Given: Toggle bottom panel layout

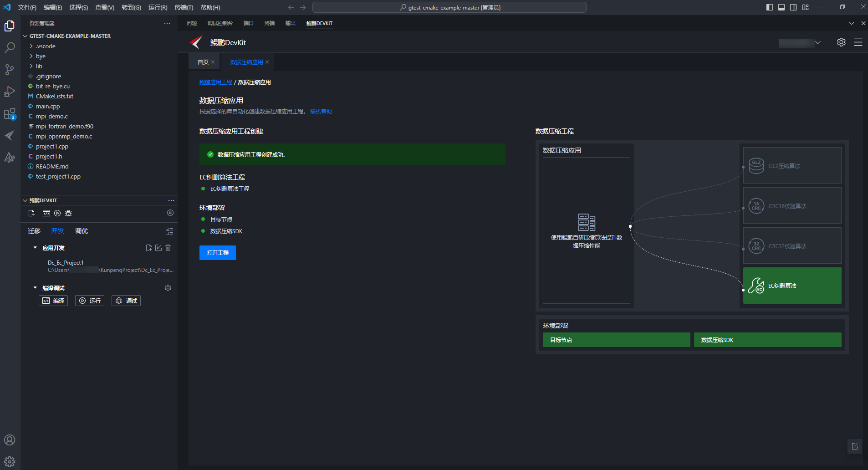Looking at the screenshot, I should (781, 7).
